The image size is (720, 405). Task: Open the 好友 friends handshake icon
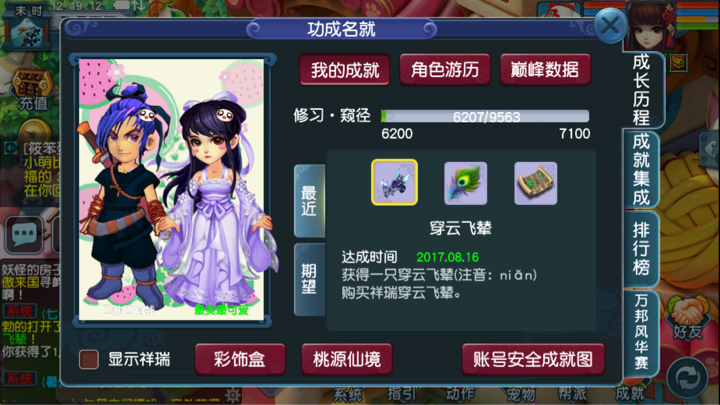tap(687, 318)
